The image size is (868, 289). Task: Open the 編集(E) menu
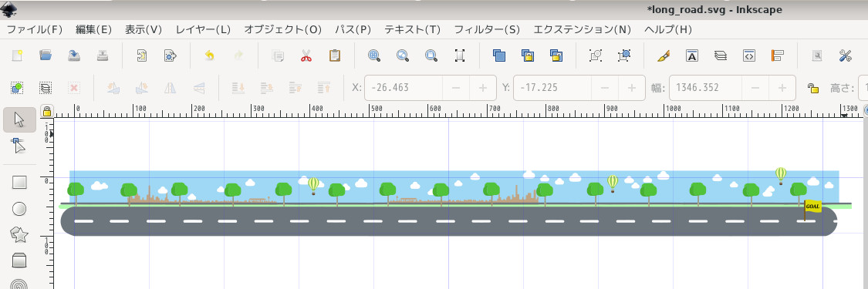[x=93, y=29]
